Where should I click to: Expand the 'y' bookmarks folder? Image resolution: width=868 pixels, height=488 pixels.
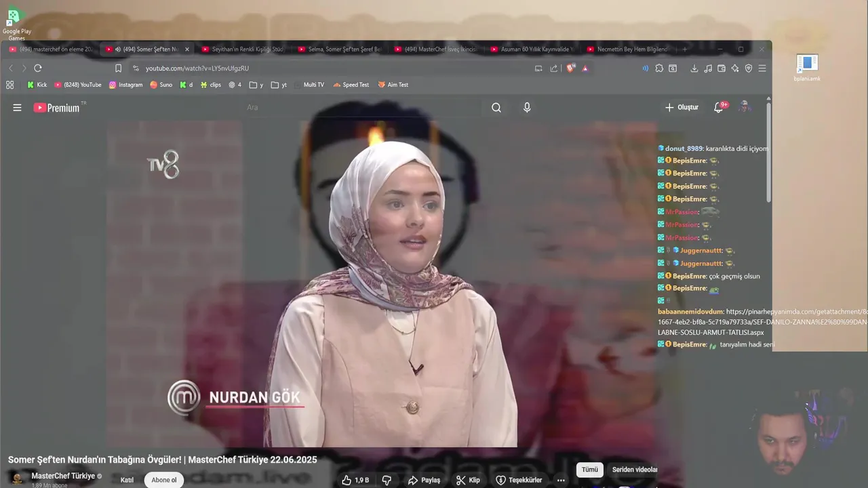click(x=256, y=85)
